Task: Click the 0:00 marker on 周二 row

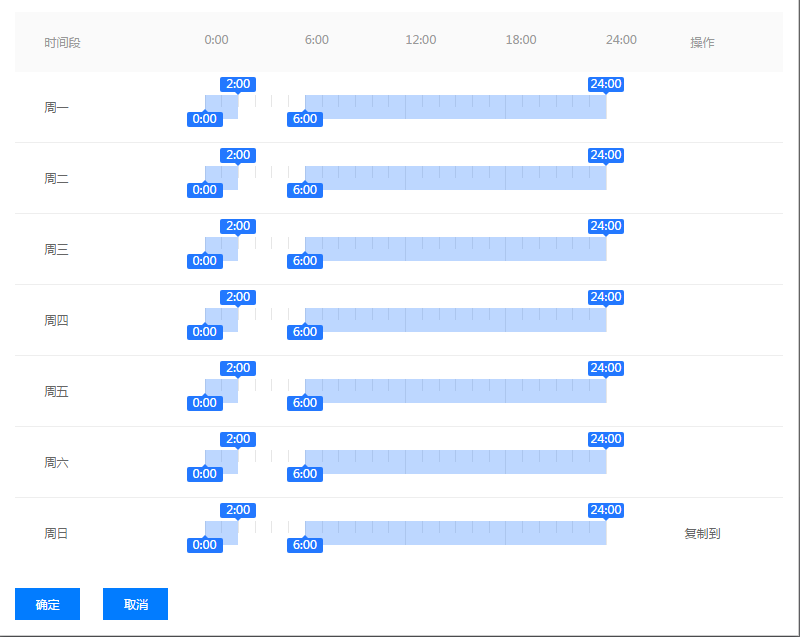Action: (x=204, y=190)
